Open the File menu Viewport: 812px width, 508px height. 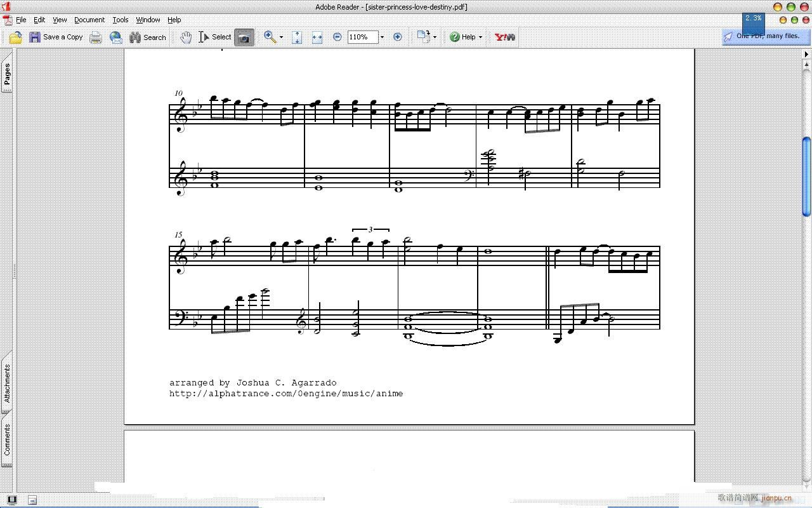(21, 20)
